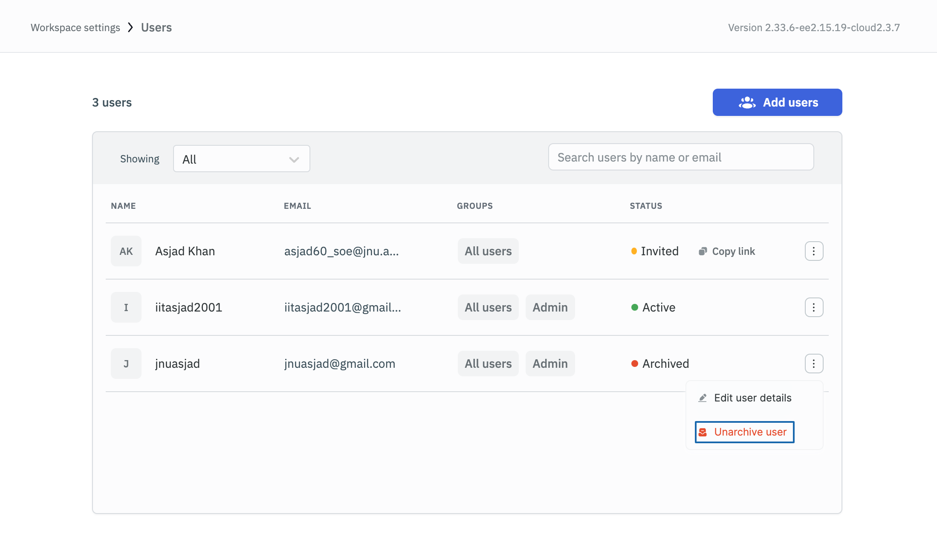The width and height of the screenshot is (937, 560).
Task: Click Copy link for Asjad Khan
Action: [x=726, y=251]
